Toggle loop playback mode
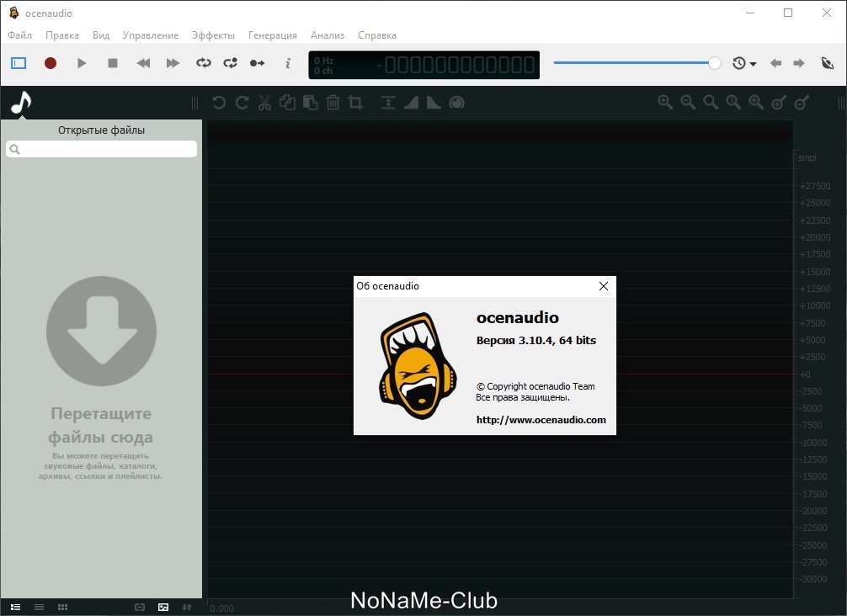Viewport: 847px width, 616px height. coord(204,63)
